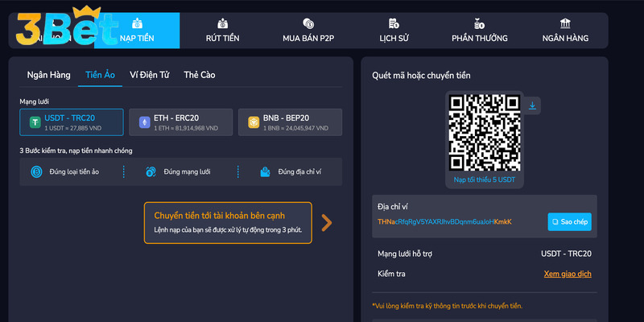
Task: Click the 1 ETH = 81,914,968 VND rate
Action: coord(186,128)
